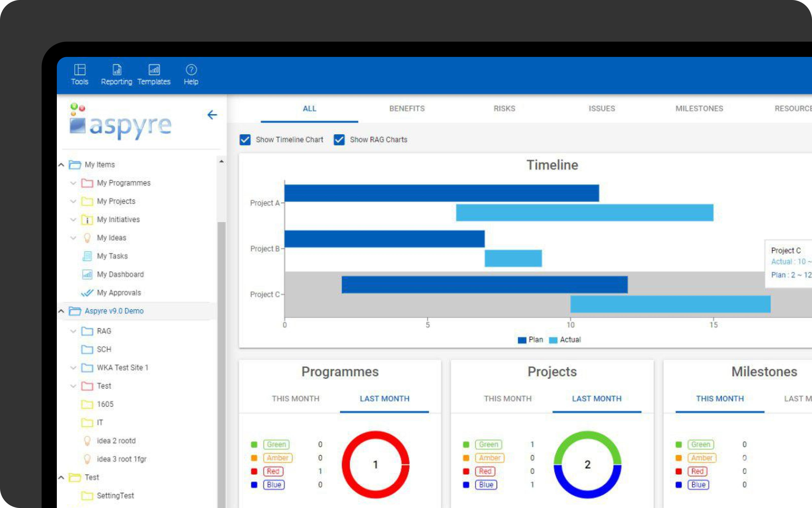812x508 pixels.
Task: Collapse the My Items tree node
Action: point(61,165)
